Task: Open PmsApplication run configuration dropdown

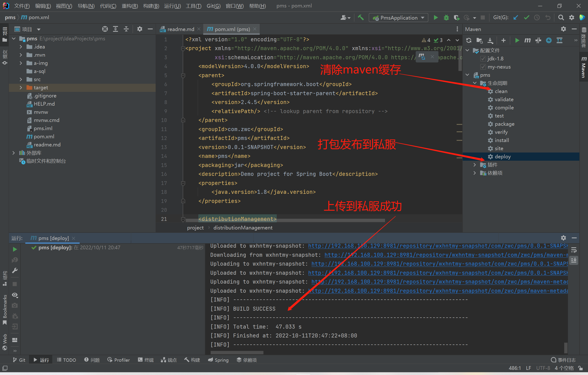Action: point(398,17)
